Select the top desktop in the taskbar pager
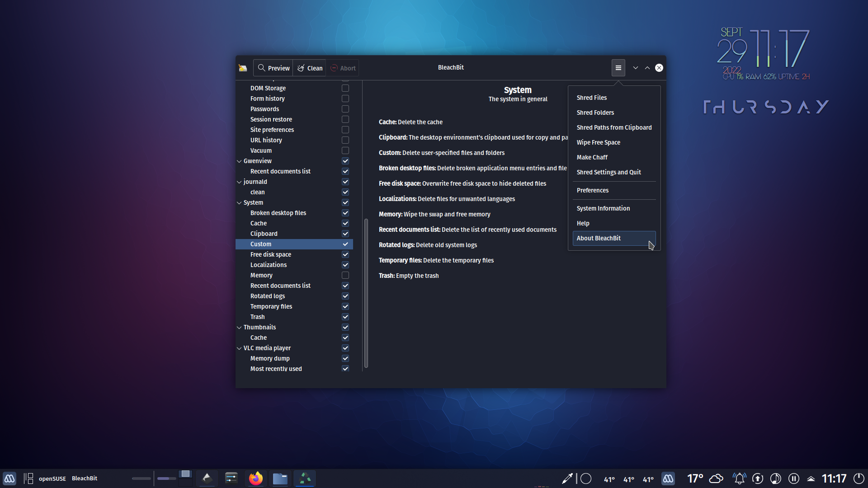The height and width of the screenshot is (488, 868). [185, 474]
